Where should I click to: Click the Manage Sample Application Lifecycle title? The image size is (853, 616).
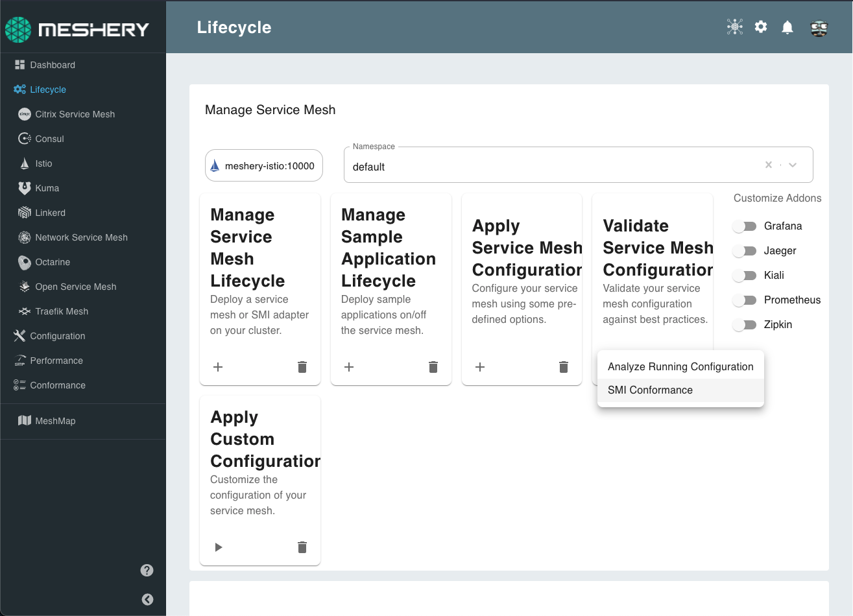tap(389, 248)
